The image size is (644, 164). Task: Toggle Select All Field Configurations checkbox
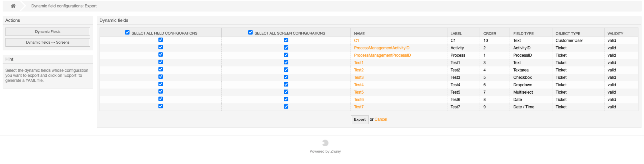(x=127, y=33)
